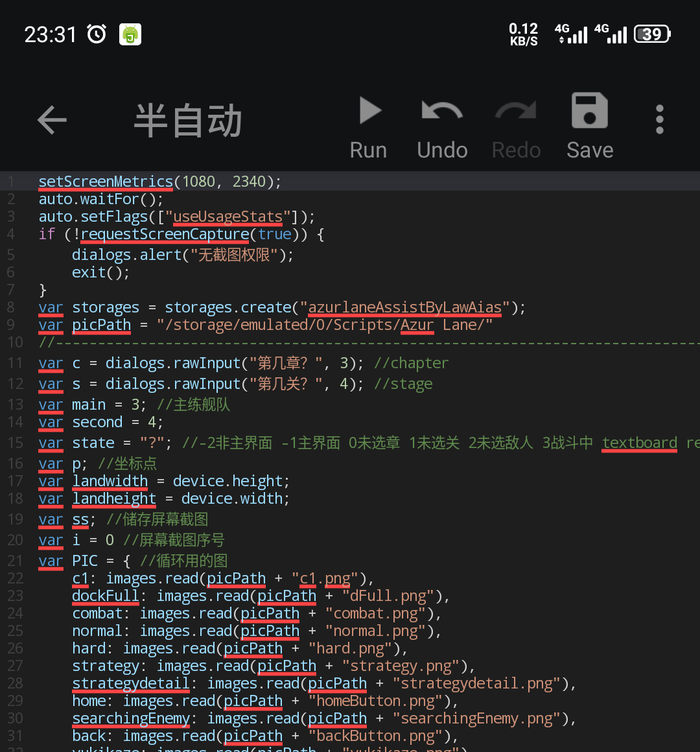
Task: Click the strategydetail key on line 28
Action: coord(130,683)
